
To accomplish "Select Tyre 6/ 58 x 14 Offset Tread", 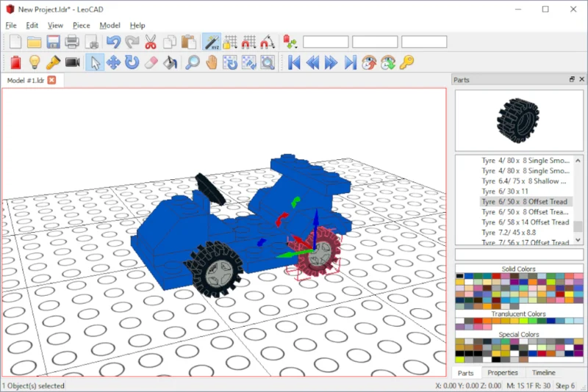I will tap(526, 222).
